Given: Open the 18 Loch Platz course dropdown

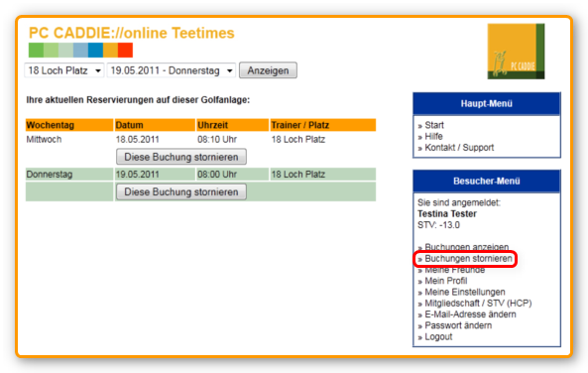Looking at the screenshot, I should (x=64, y=70).
